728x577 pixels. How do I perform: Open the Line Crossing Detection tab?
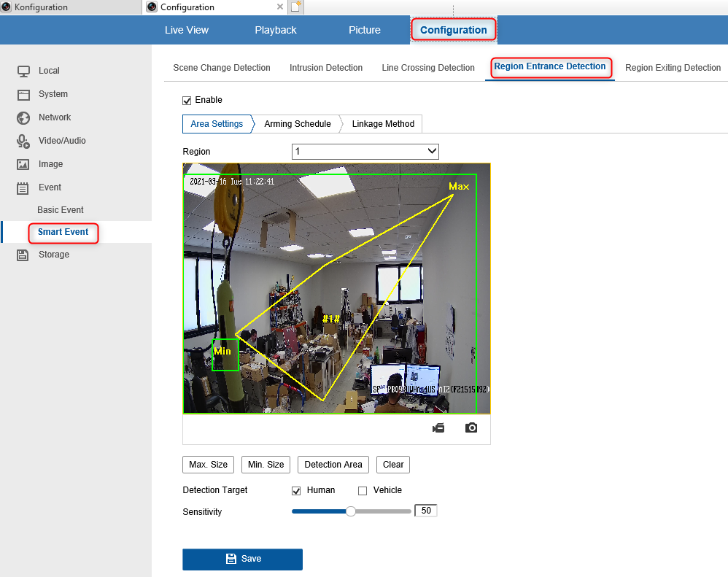point(428,68)
